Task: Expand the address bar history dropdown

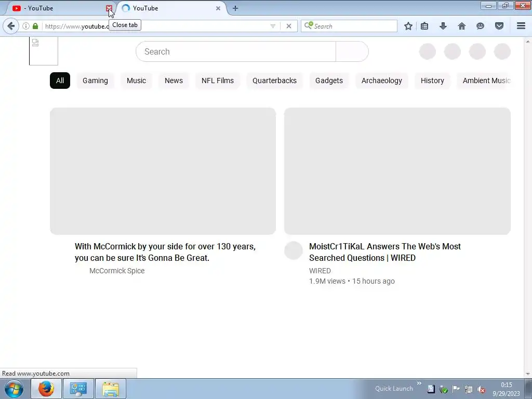Action: [x=273, y=26]
